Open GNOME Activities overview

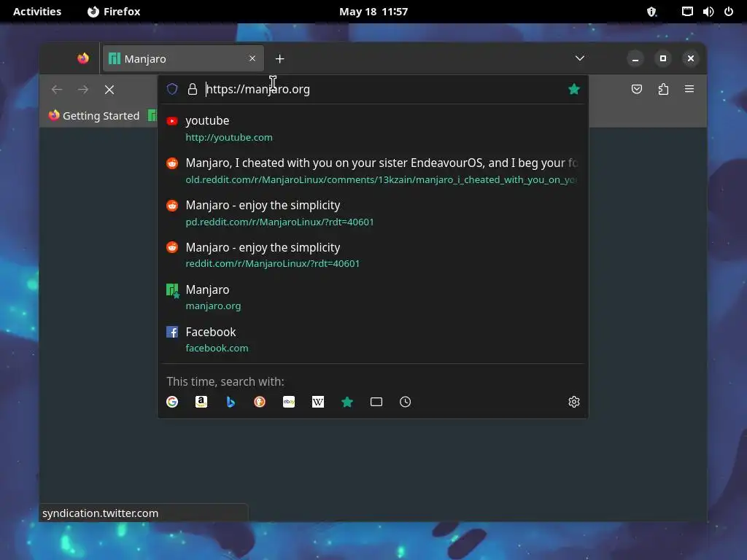(37, 12)
